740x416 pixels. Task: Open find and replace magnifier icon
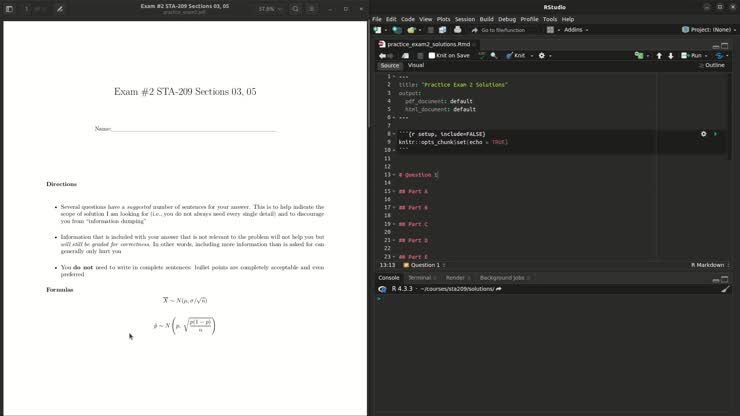coord(494,56)
